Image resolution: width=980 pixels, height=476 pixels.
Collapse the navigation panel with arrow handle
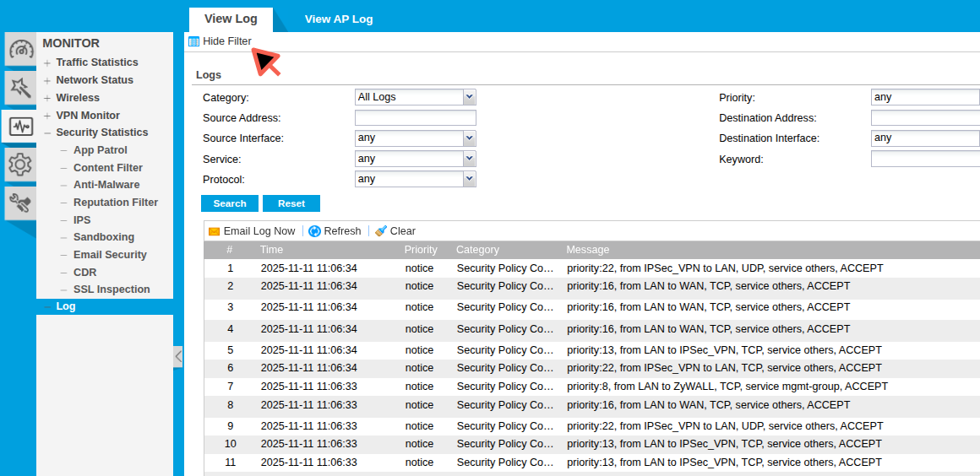pos(178,357)
